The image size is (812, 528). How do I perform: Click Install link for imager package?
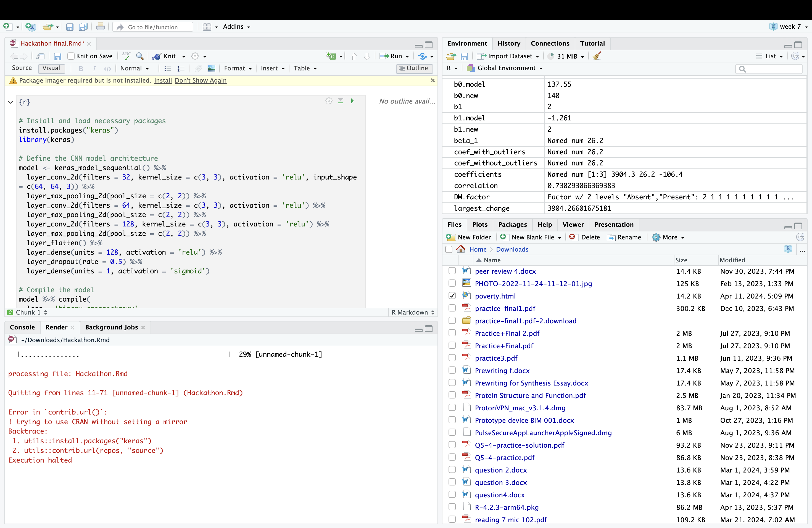163,80
